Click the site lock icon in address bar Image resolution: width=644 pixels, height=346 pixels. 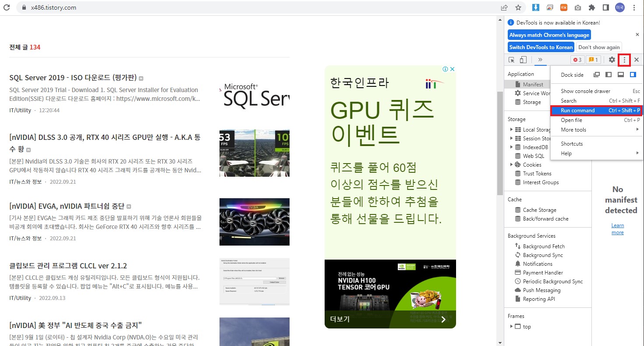[23, 7]
